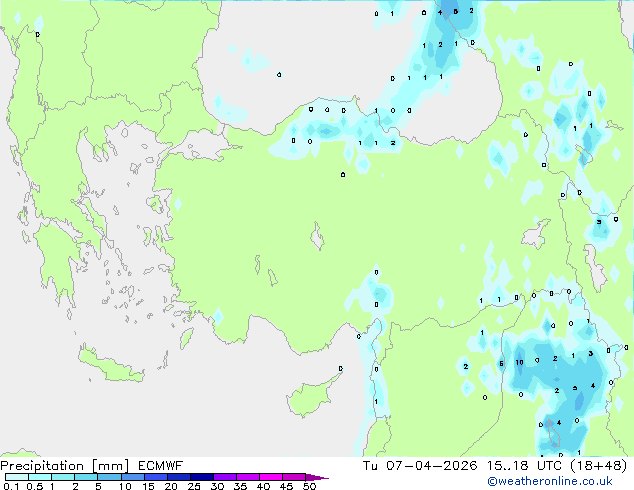Select the 35–40 mm legend color box

point(247,477)
